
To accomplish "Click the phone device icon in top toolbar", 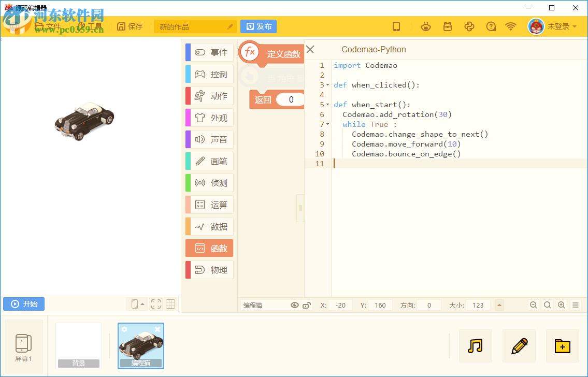I will coord(396,26).
